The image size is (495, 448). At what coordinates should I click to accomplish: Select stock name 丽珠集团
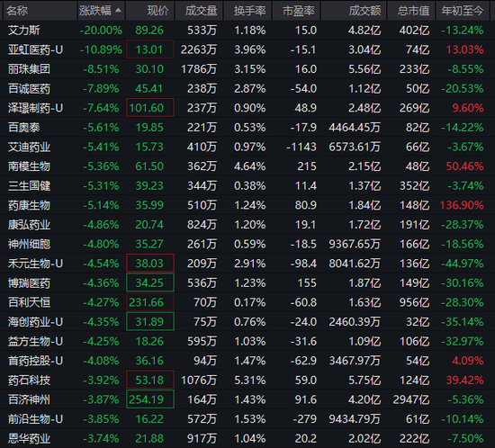[29, 69]
